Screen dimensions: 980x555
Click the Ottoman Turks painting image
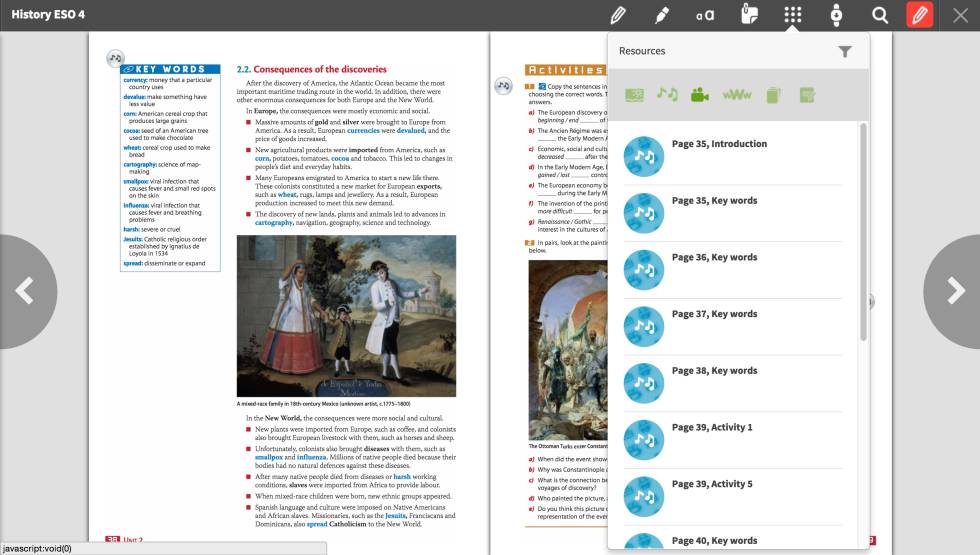pos(568,350)
